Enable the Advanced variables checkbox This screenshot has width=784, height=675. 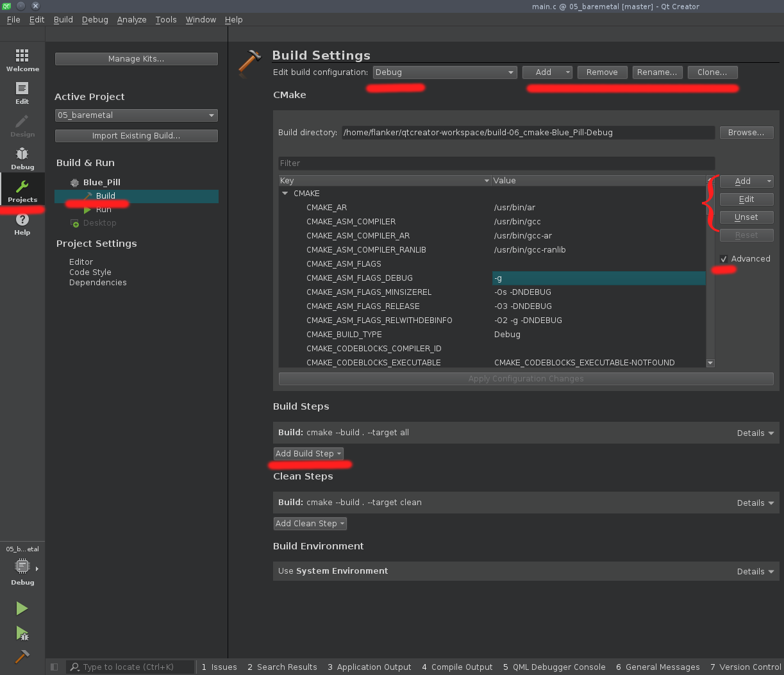click(724, 258)
